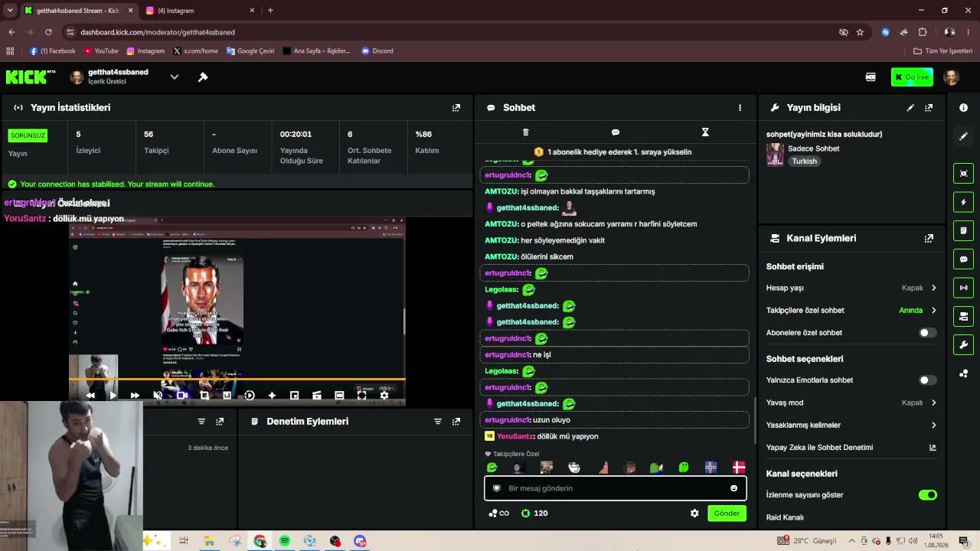
Task: Open the browser tab search dropdown
Action: click(x=10, y=11)
